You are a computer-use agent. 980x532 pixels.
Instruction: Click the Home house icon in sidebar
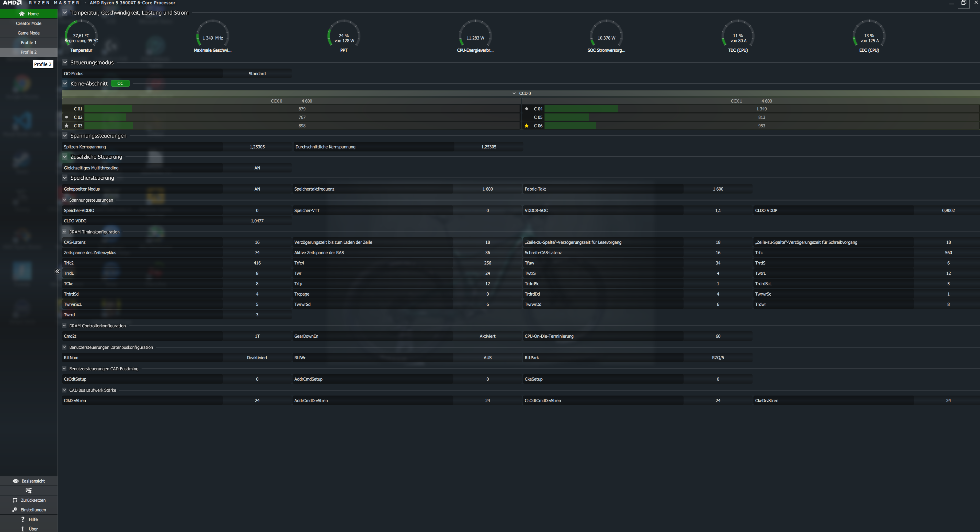click(22, 14)
